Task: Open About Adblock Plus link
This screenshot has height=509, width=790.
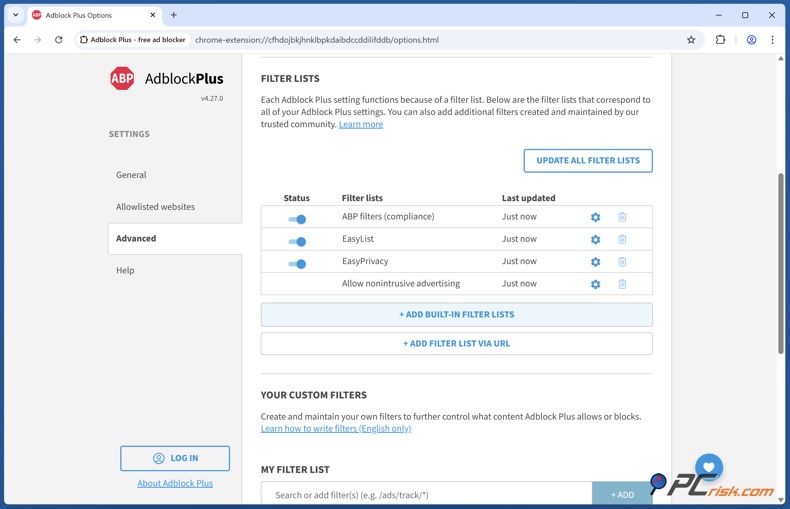Action: 175,483
